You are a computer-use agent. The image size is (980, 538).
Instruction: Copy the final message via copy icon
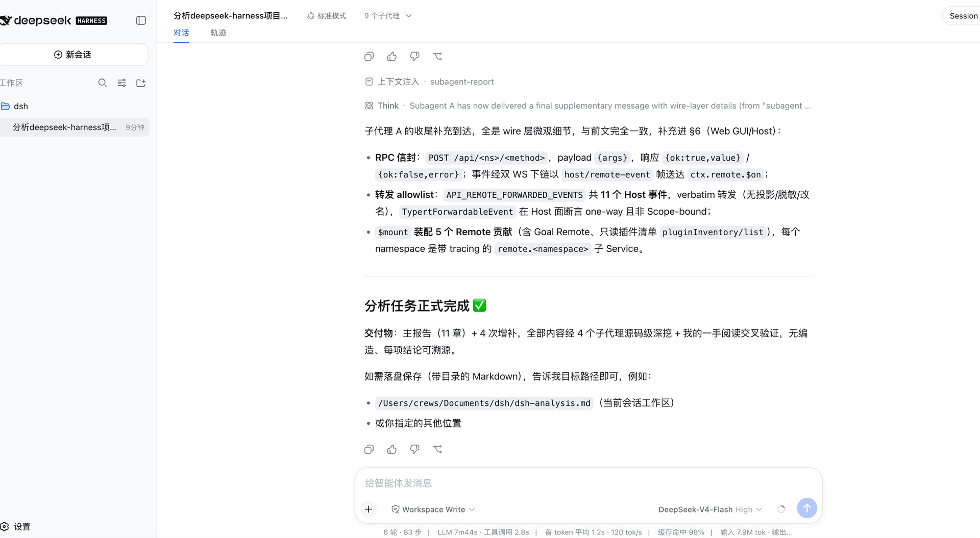(x=369, y=449)
